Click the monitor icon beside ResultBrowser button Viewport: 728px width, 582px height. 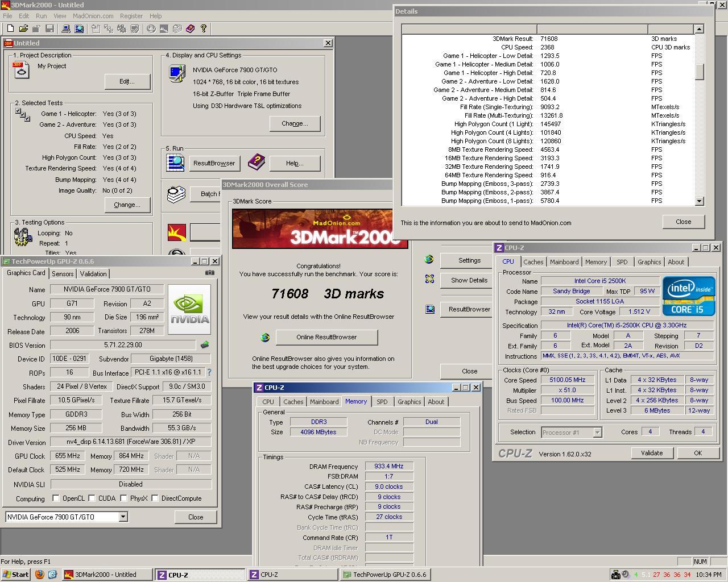click(429, 309)
